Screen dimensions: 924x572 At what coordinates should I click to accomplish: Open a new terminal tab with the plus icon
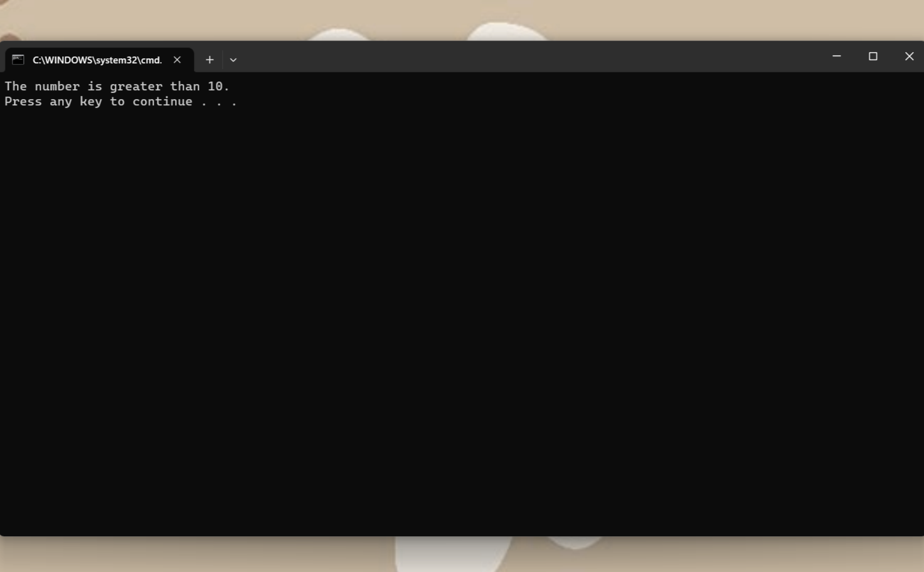pos(210,59)
